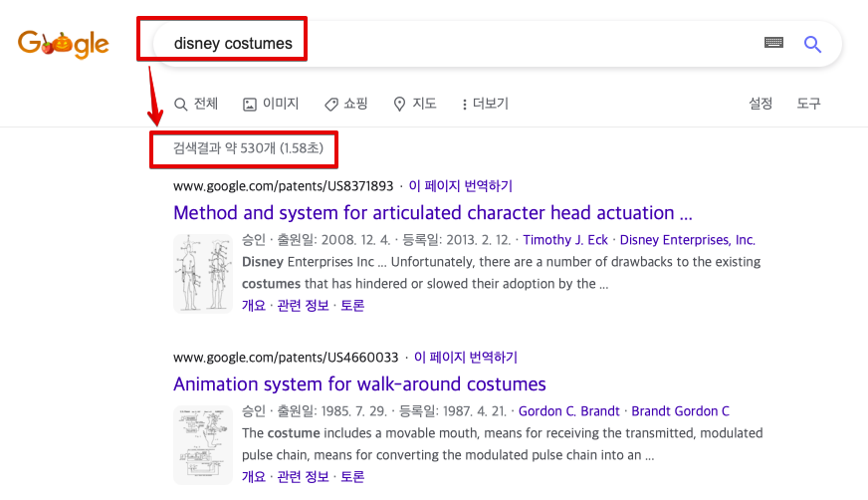Click the result count text 검색결과 약 530개
The height and width of the screenshot is (500, 868).
tap(224, 148)
